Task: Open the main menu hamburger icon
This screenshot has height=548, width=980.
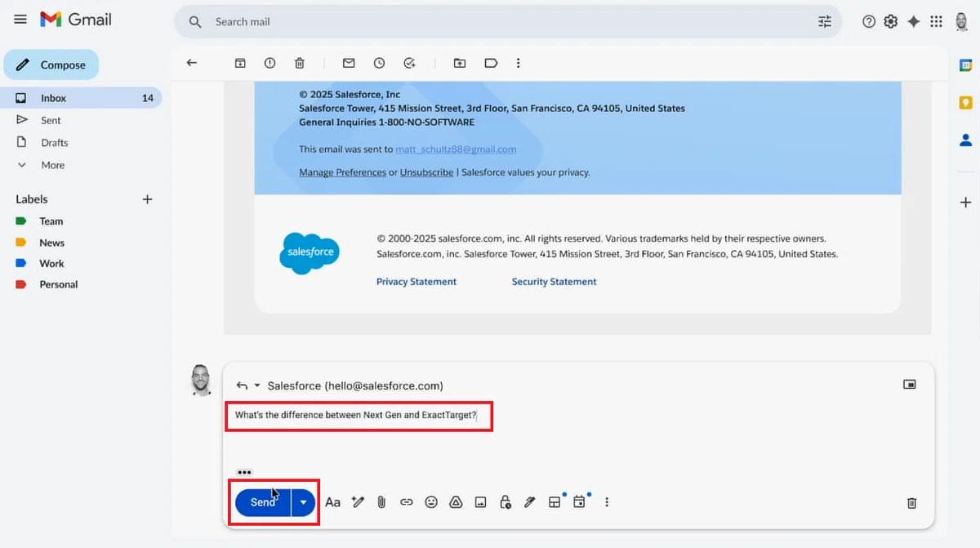Action: pos(20,20)
